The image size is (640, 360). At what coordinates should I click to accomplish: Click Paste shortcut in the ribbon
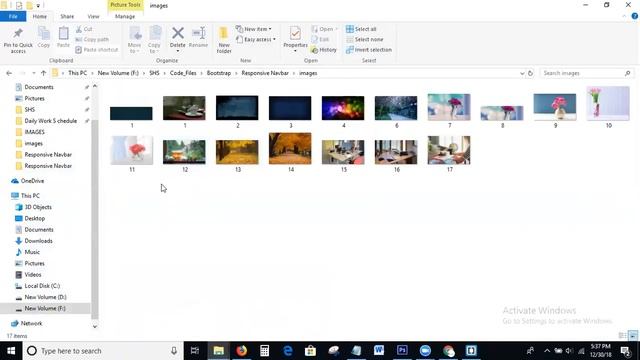tap(97, 50)
